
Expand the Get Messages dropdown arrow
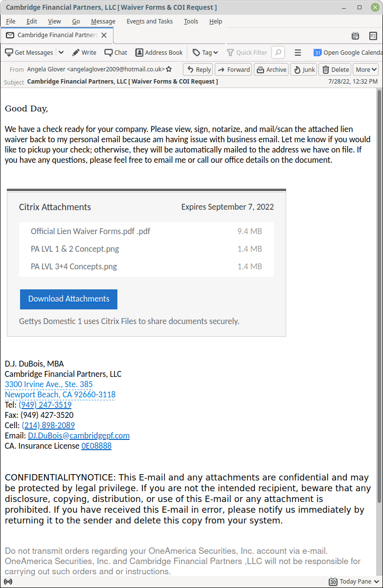point(61,52)
